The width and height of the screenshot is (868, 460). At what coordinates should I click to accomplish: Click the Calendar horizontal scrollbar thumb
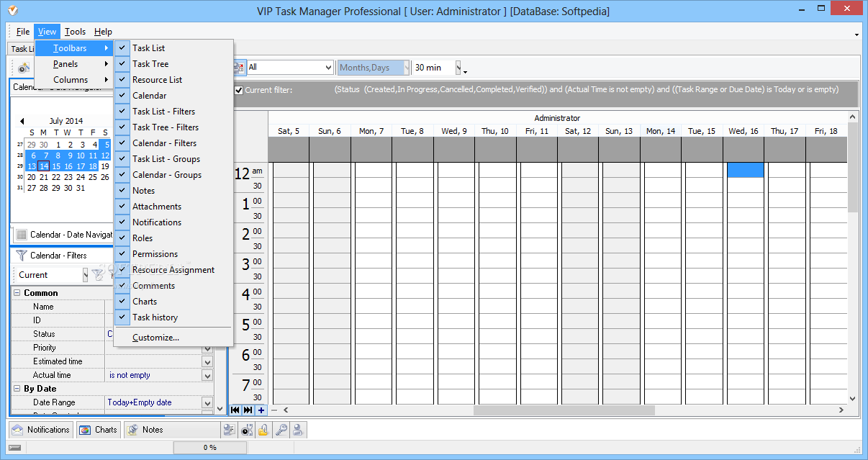[564, 410]
